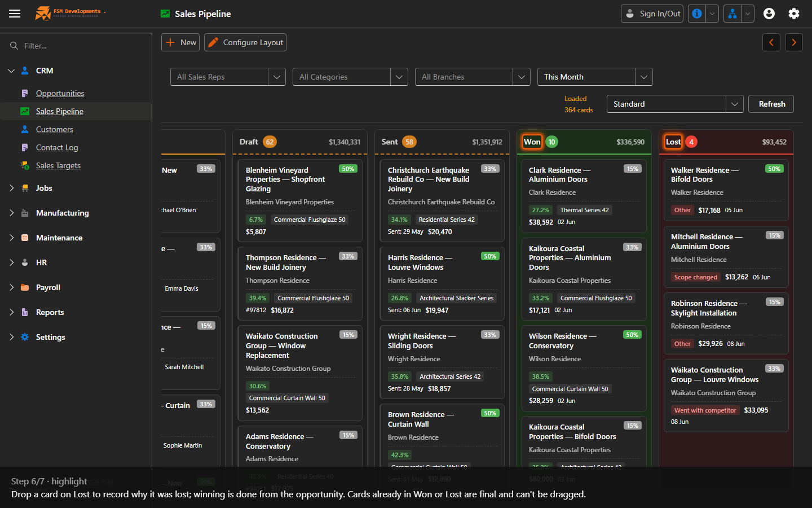Open the Sales Targets page

point(58,165)
